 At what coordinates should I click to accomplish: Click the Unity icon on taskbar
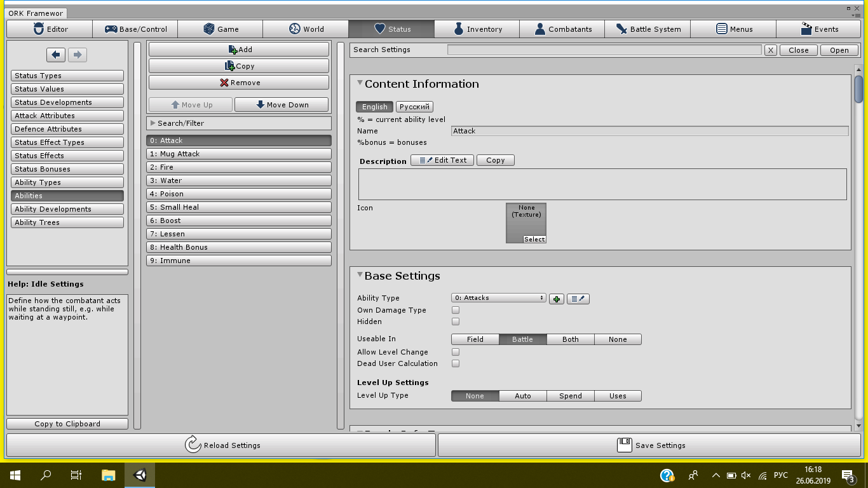click(140, 475)
